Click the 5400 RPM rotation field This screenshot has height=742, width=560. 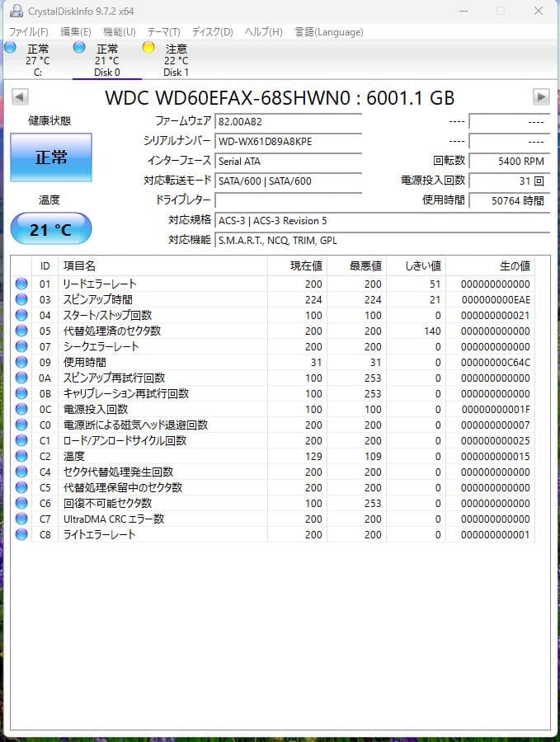click(x=510, y=162)
